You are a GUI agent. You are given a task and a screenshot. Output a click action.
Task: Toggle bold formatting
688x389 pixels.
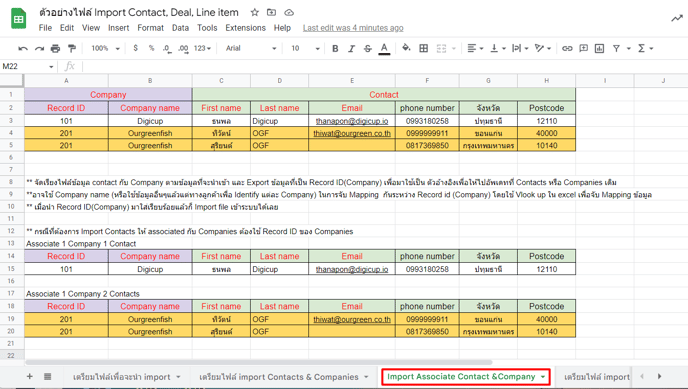pos(335,48)
